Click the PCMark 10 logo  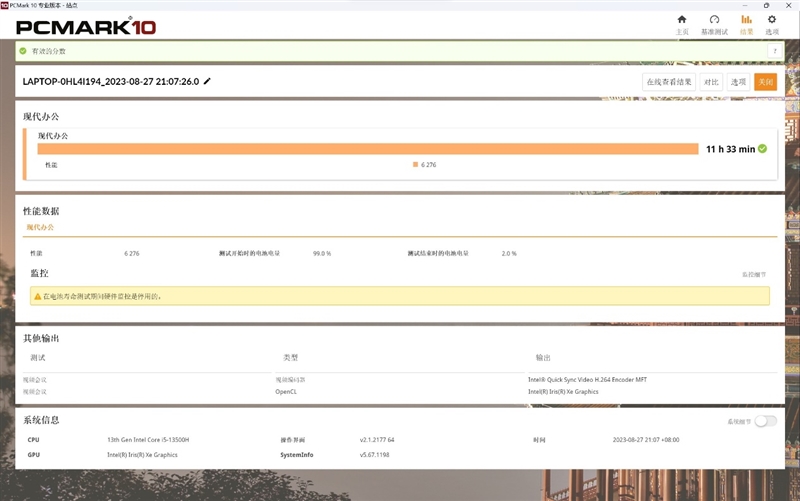click(x=85, y=26)
